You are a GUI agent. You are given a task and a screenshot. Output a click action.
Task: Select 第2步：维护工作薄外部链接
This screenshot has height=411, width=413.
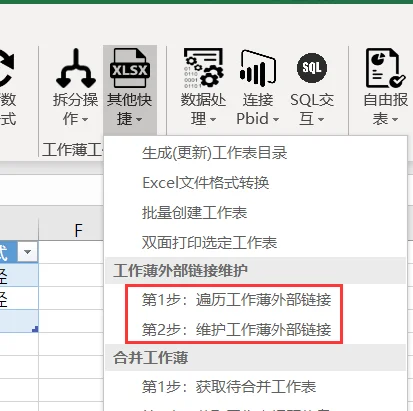point(256,329)
